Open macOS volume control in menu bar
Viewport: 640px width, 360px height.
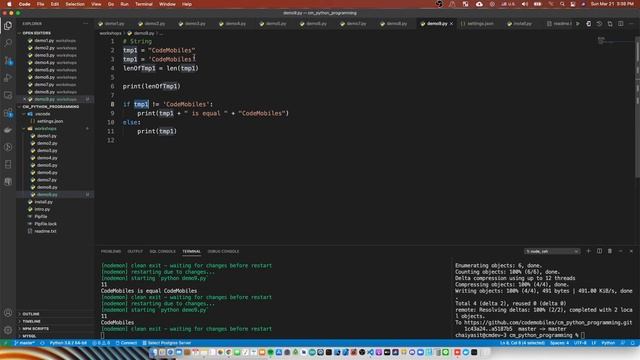click(525, 4)
